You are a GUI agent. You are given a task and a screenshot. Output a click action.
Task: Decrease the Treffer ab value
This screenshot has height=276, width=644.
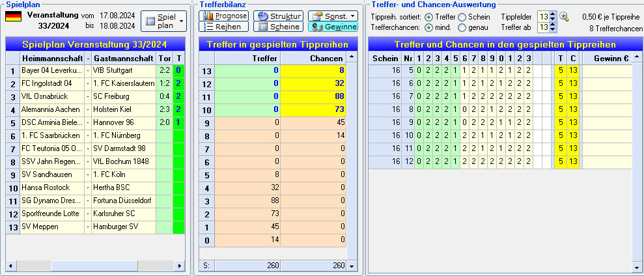pos(553,30)
